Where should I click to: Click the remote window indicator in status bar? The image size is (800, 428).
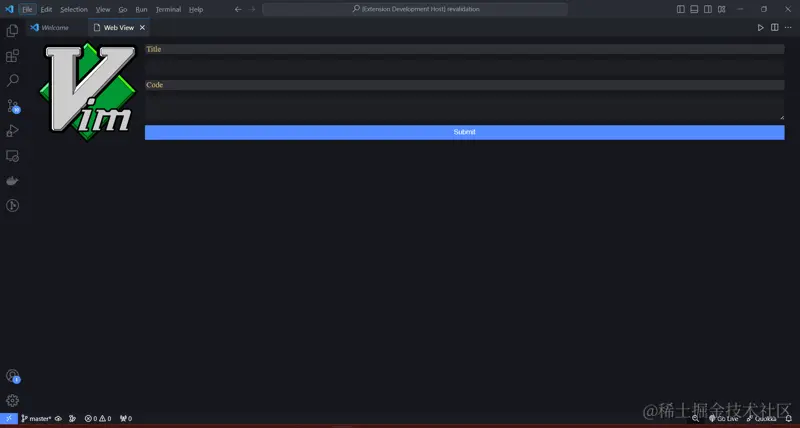point(9,418)
